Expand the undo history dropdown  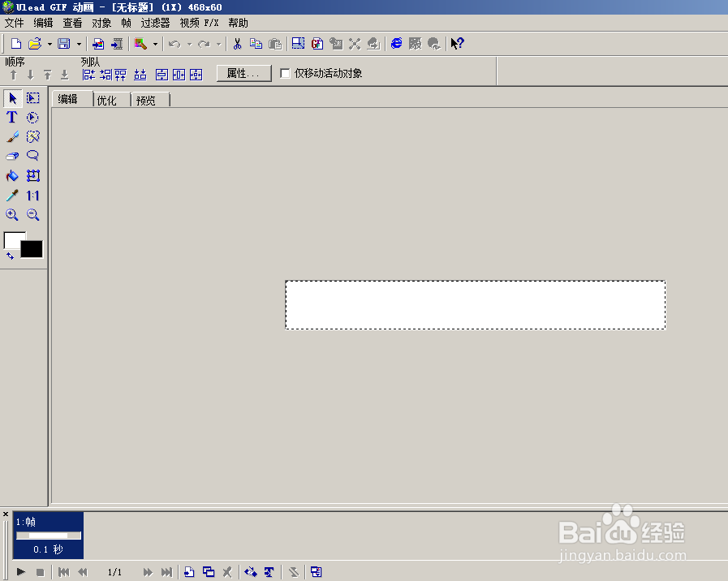click(189, 44)
